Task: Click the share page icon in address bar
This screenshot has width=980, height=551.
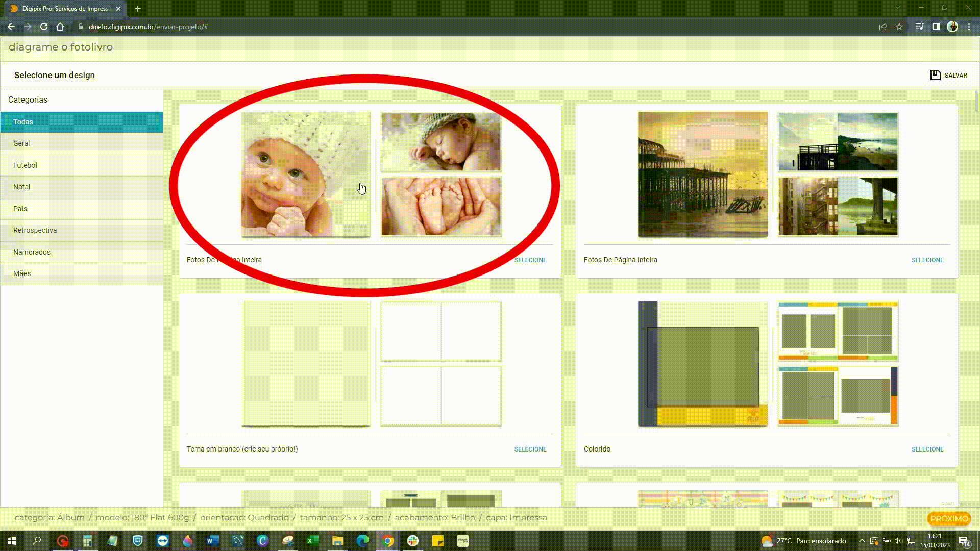Action: (x=883, y=27)
